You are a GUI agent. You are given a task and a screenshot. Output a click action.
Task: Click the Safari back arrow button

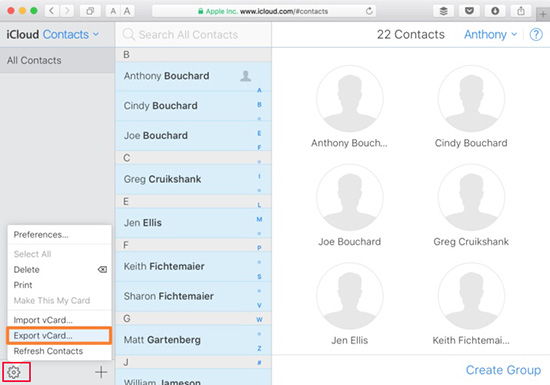coord(52,11)
